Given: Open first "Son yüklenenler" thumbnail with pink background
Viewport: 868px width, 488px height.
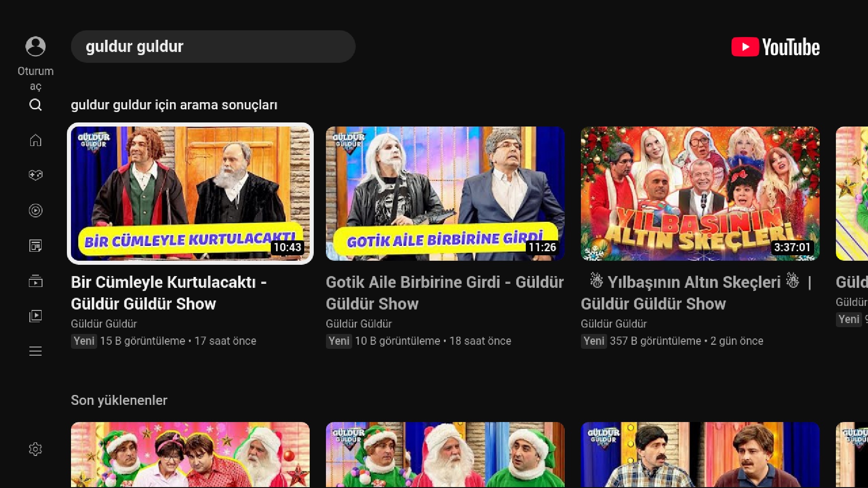Looking at the screenshot, I should (190, 455).
